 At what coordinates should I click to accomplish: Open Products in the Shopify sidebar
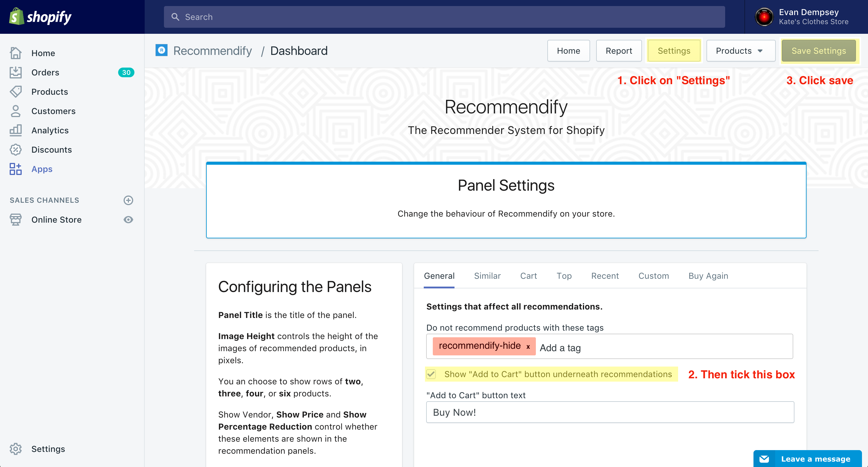49,91
